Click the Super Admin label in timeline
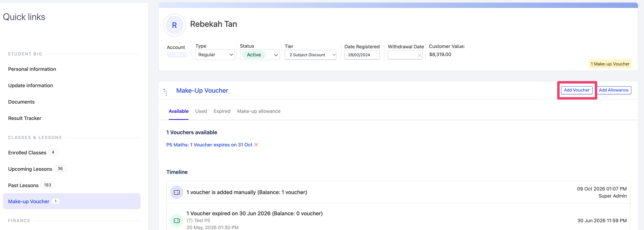 (x=613, y=196)
